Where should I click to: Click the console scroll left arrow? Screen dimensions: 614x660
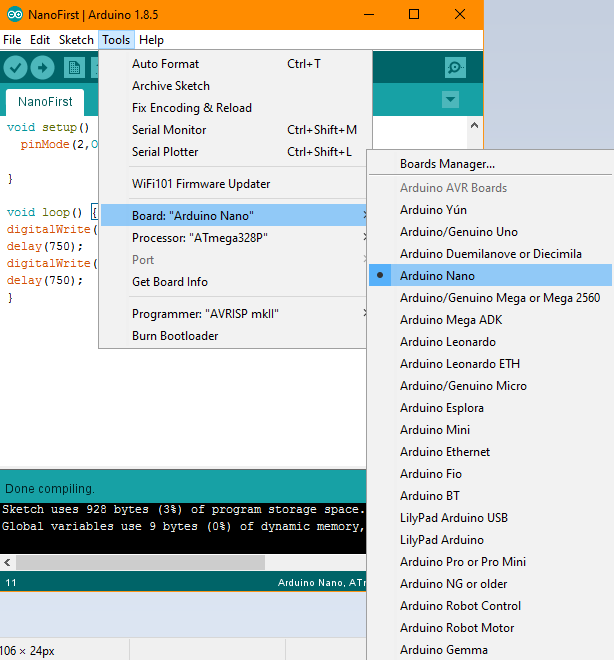8,562
